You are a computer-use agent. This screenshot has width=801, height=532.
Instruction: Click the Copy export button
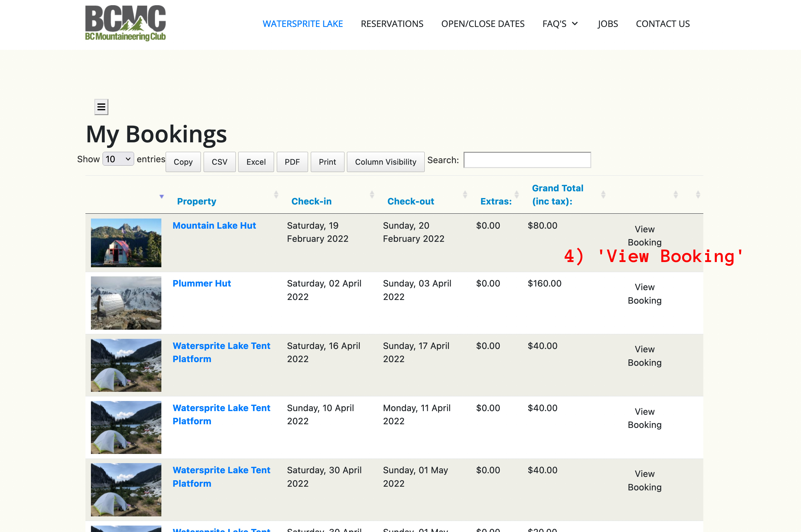[183, 162]
